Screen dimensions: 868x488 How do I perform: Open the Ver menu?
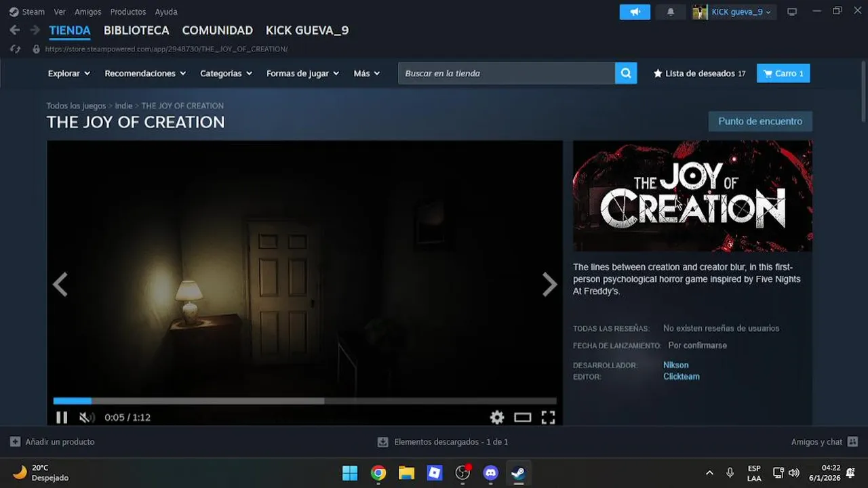60,12
